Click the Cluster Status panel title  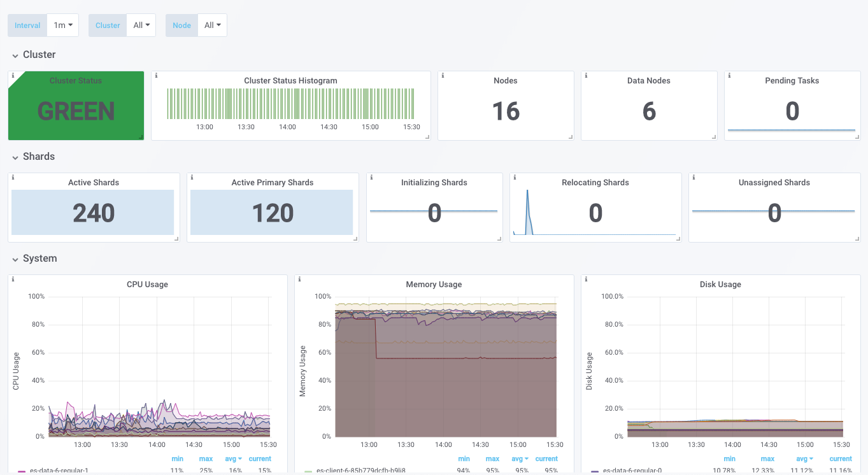click(76, 81)
